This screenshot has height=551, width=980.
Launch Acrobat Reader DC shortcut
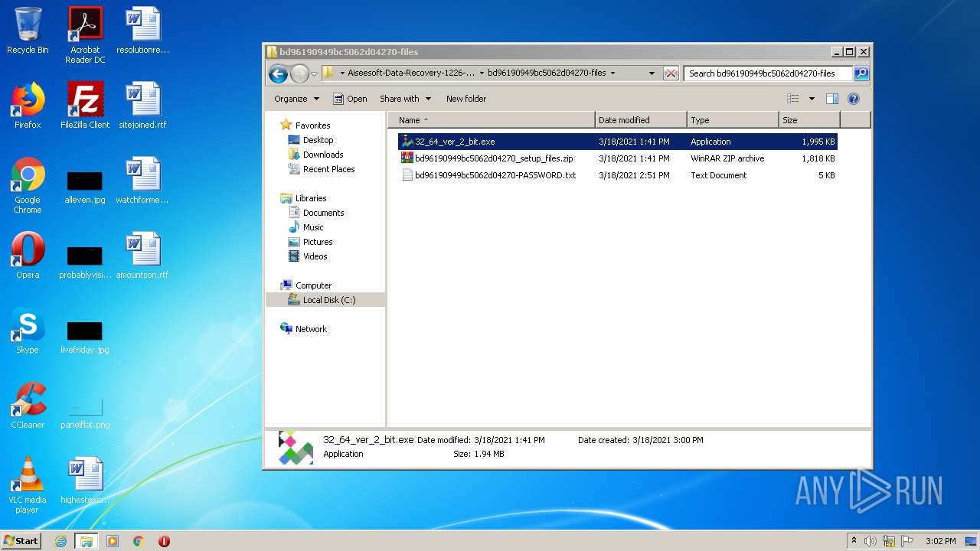tap(85, 35)
